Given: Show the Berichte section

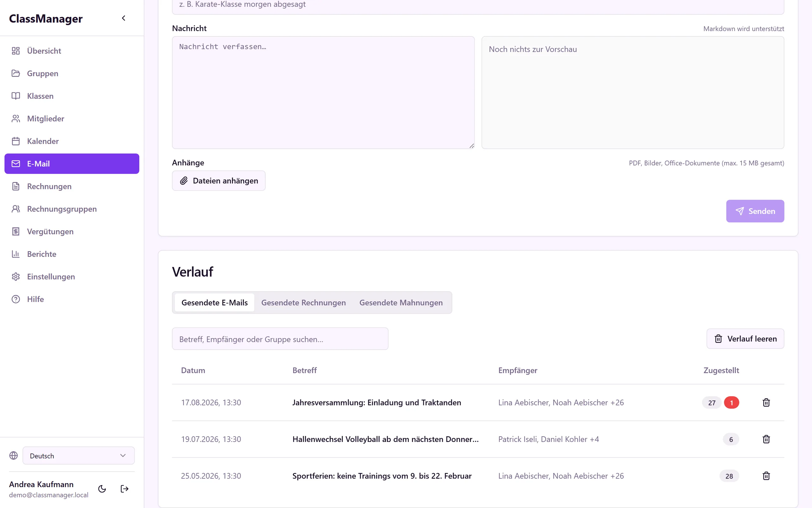Looking at the screenshot, I should click(72, 254).
